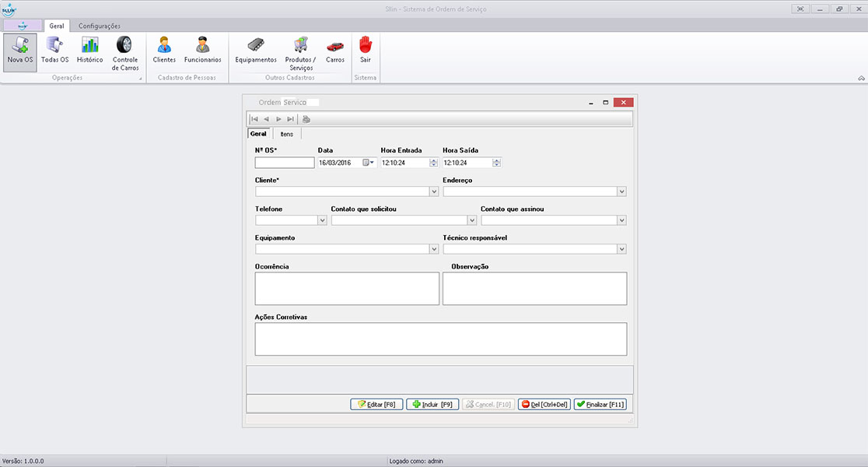Open the Funcionarios register
The image size is (868, 467).
(202, 50)
